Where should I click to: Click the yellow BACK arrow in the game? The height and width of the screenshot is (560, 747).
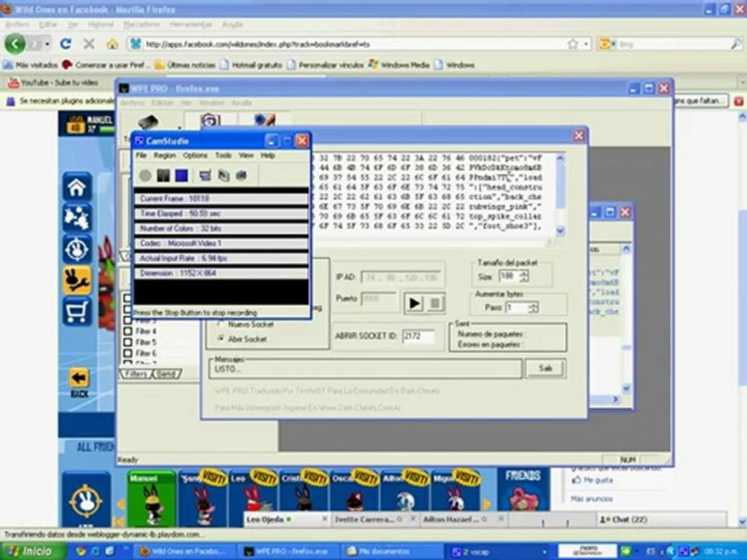tap(79, 379)
